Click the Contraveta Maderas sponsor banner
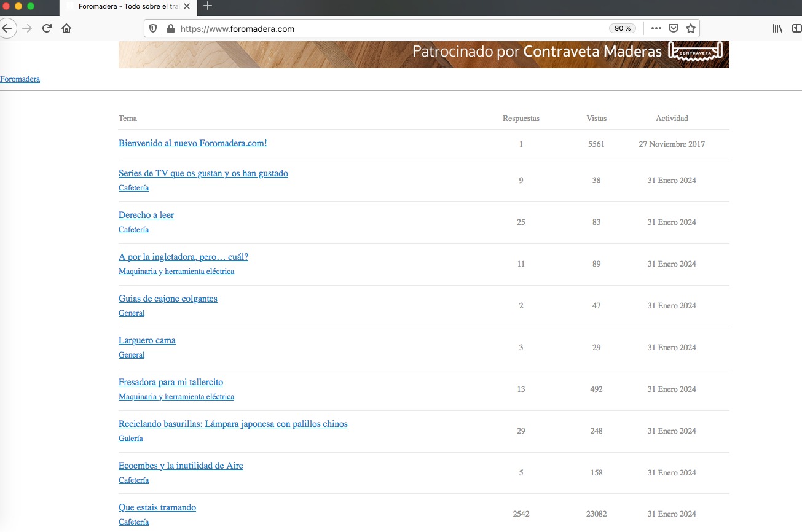Screen dimensions: 802x532 click(x=423, y=54)
